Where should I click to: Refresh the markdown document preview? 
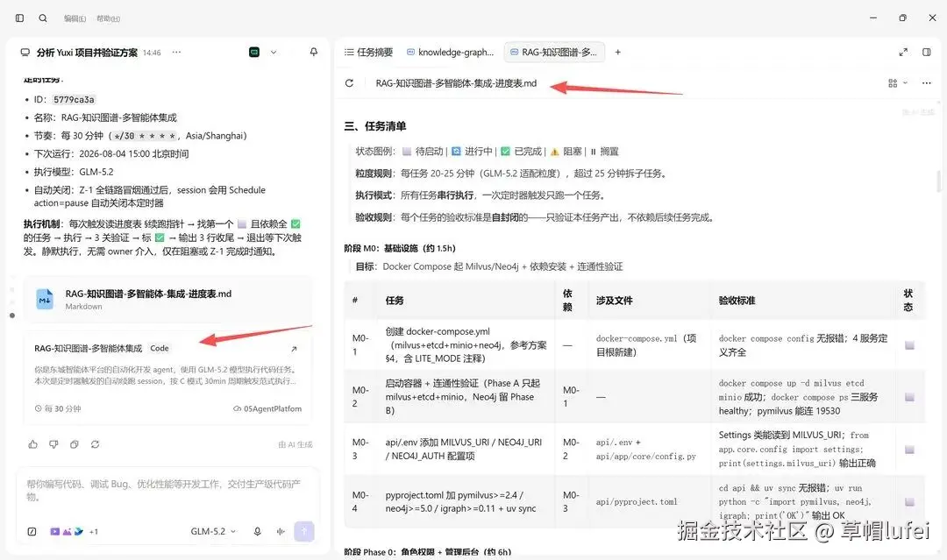point(349,83)
